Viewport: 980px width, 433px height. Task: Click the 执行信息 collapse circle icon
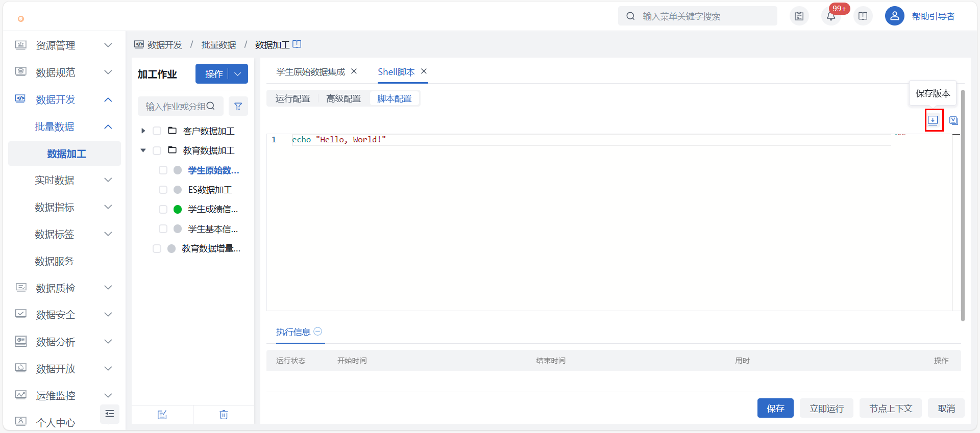click(317, 332)
